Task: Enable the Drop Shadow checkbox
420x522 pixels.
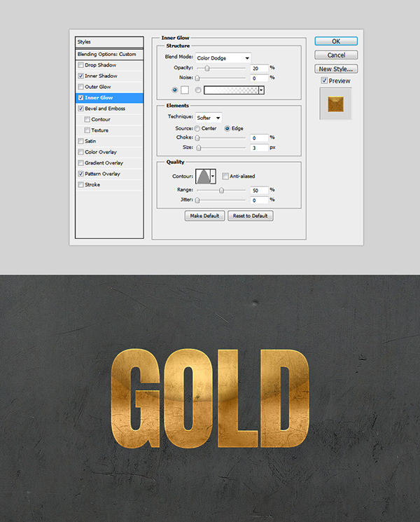Action: pyautogui.click(x=81, y=65)
